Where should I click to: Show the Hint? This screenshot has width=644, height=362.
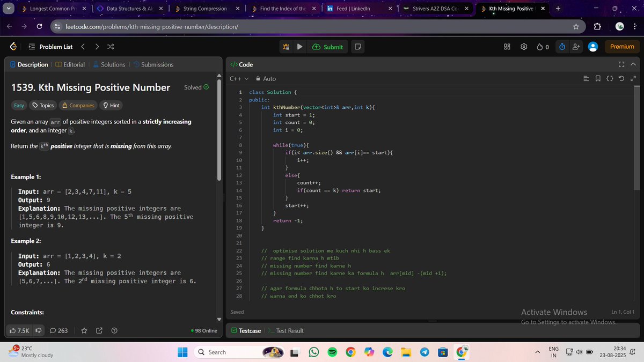(111, 106)
